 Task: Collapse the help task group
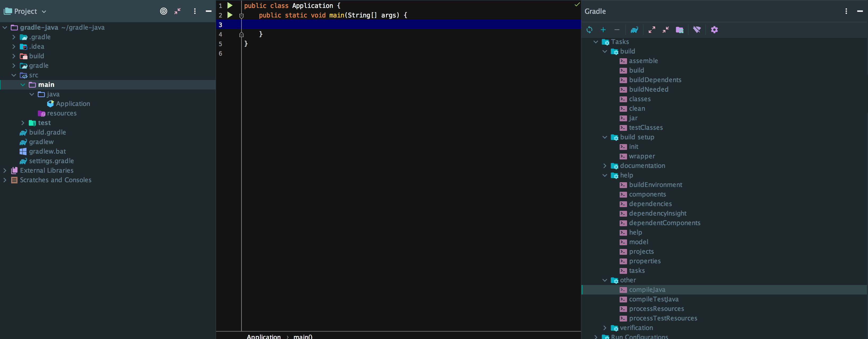(x=605, y=175)
